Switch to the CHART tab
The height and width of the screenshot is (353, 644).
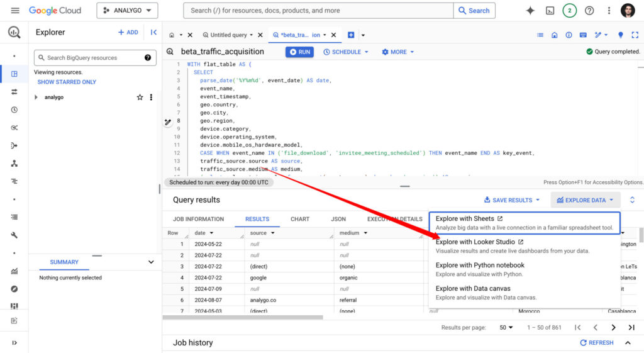[x=300, y=219]
